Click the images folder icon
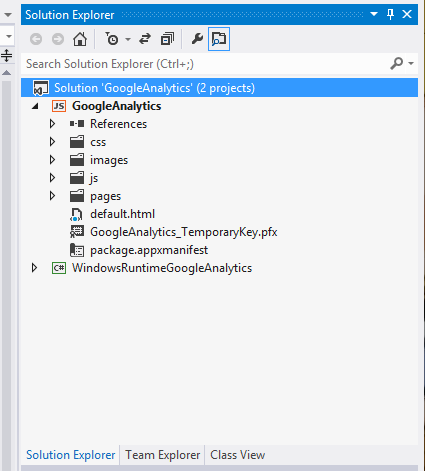 click(x=77, y=160)
